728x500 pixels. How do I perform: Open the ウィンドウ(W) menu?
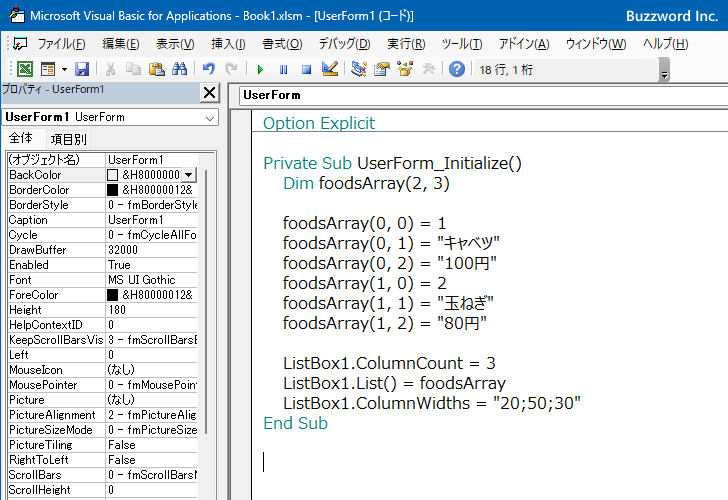click(596, 44)
